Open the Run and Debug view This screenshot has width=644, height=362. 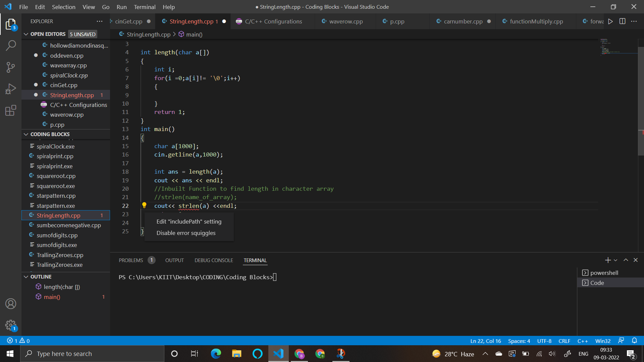tap(11, 89)
